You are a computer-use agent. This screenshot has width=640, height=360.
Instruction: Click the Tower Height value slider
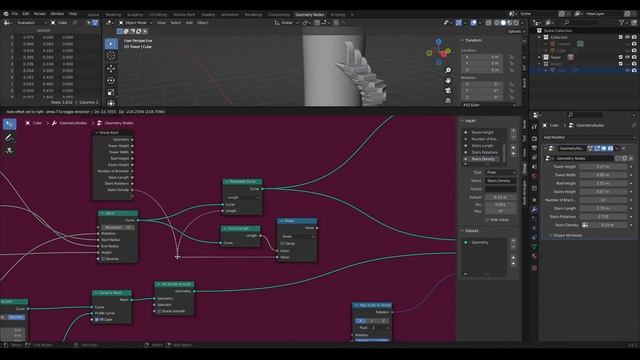pyautogui.click(x=603, y=167)
